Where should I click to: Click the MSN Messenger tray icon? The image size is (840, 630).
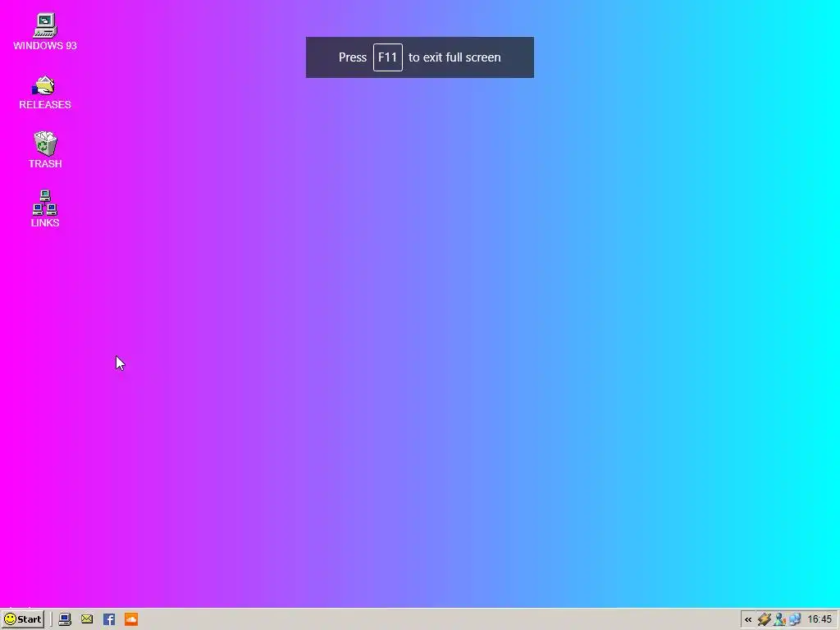(x=779, y=620)
